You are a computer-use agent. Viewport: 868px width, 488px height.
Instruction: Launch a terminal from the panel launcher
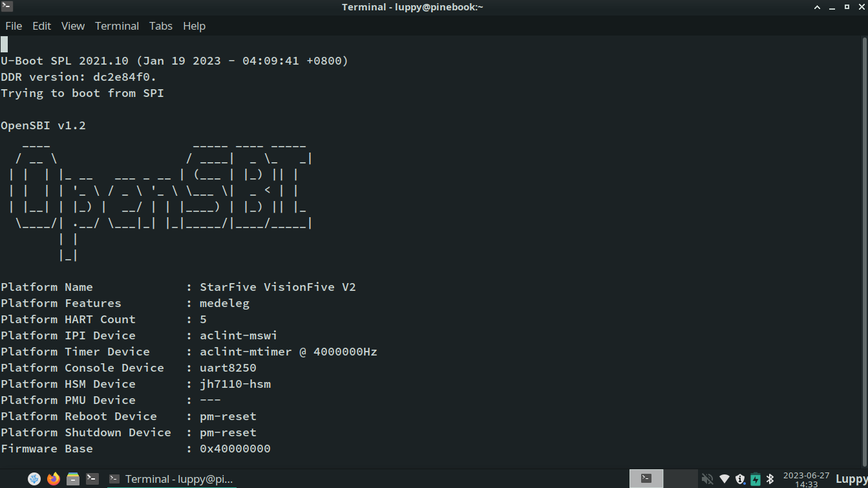(92, 479)
